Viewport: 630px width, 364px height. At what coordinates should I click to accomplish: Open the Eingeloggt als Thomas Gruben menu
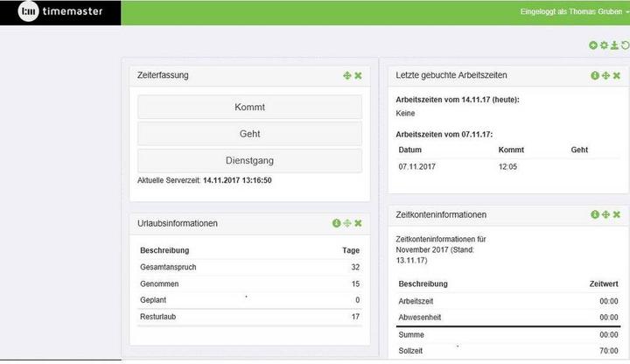575,11
